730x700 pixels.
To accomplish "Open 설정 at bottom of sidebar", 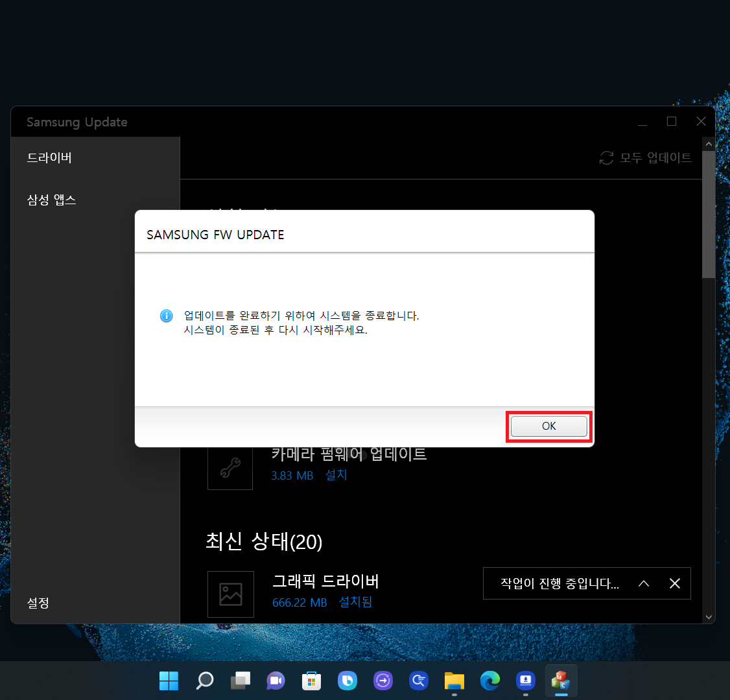I will (x=38, y=603).
